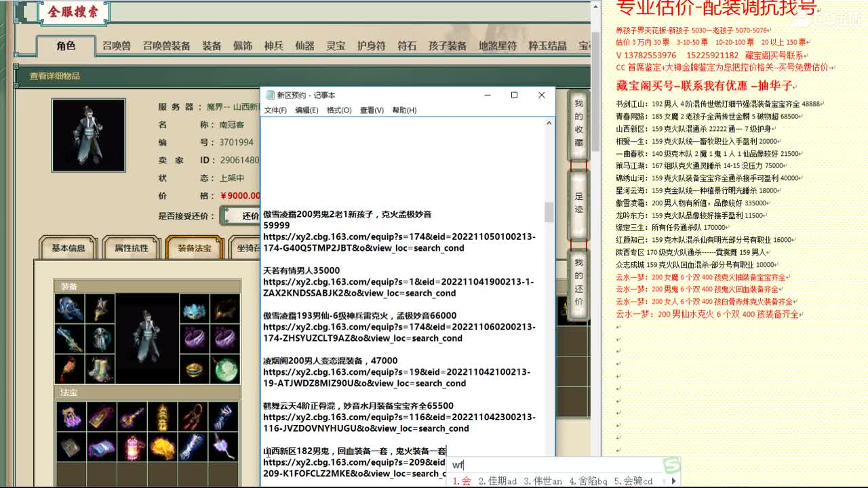The width and height of the screenshot is (868, 488).
Task: View the pink lamp talisman icon
Action: tap(132, 447)
